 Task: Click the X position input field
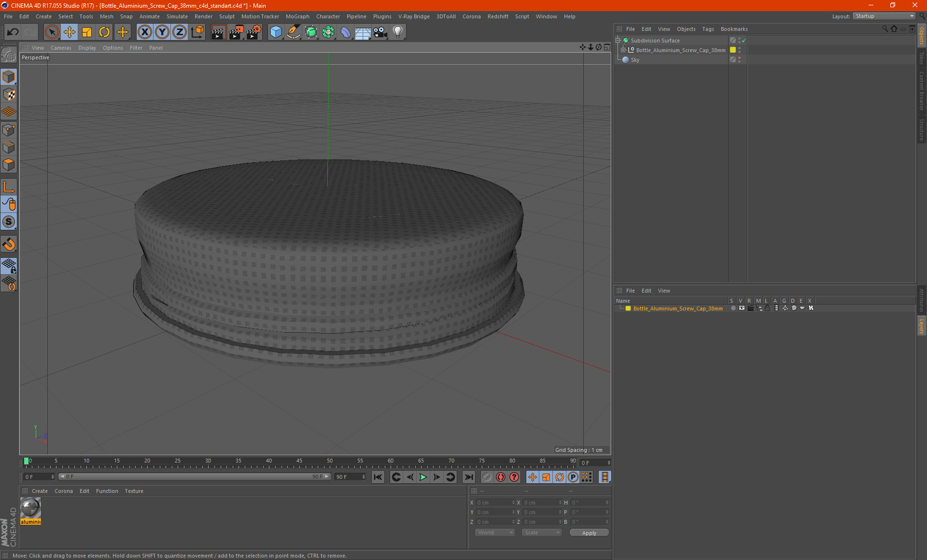(x=495, y=503)
